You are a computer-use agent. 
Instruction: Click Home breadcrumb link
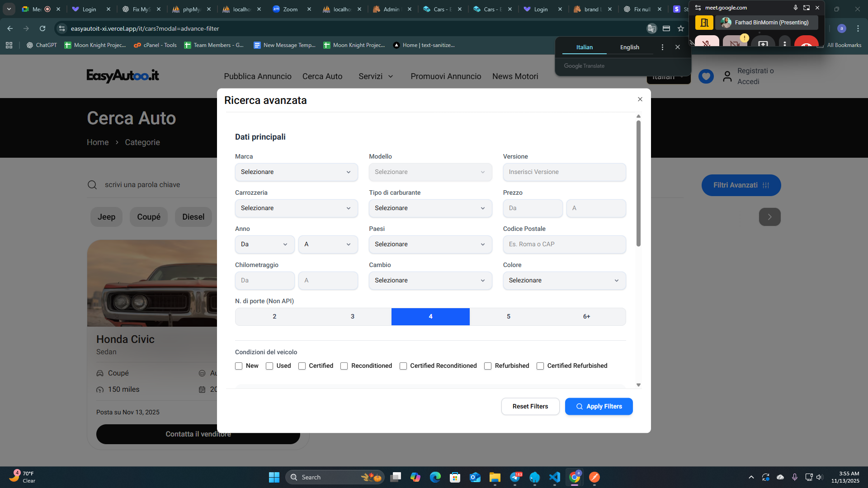click(98, 142)
